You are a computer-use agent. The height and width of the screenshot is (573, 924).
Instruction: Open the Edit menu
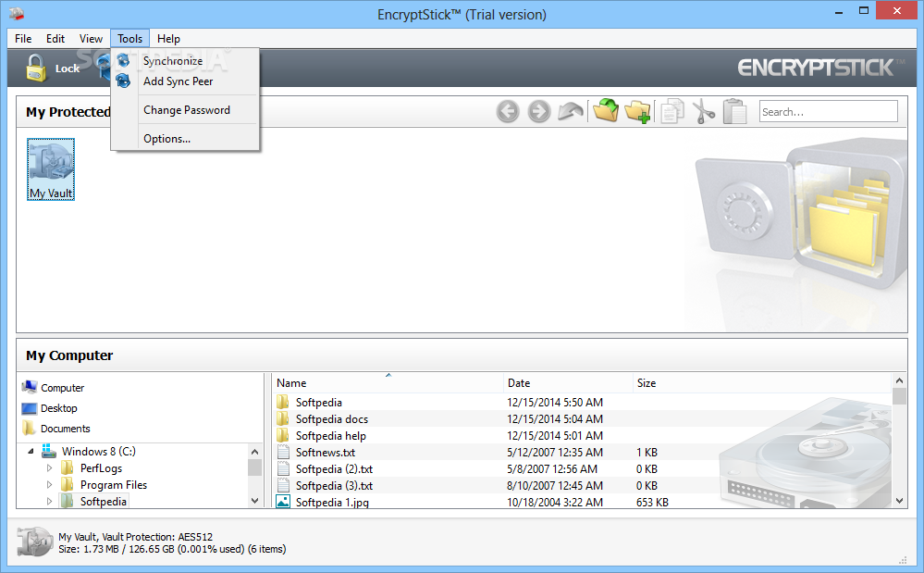55,38
